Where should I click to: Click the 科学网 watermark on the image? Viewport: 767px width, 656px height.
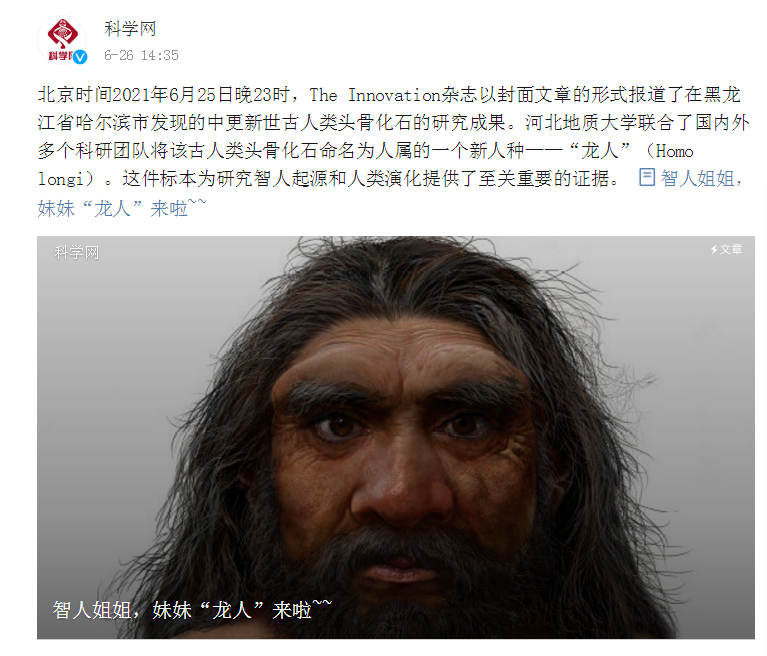tap(77, 252)
